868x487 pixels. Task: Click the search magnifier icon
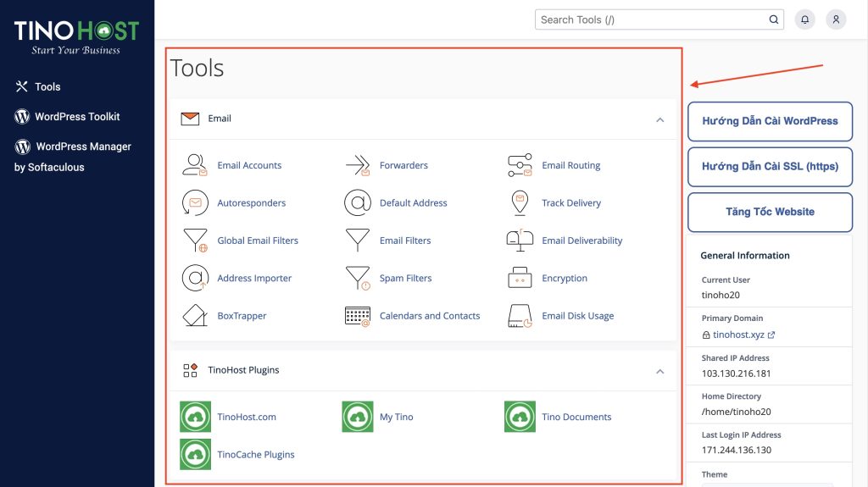point(774,19)
